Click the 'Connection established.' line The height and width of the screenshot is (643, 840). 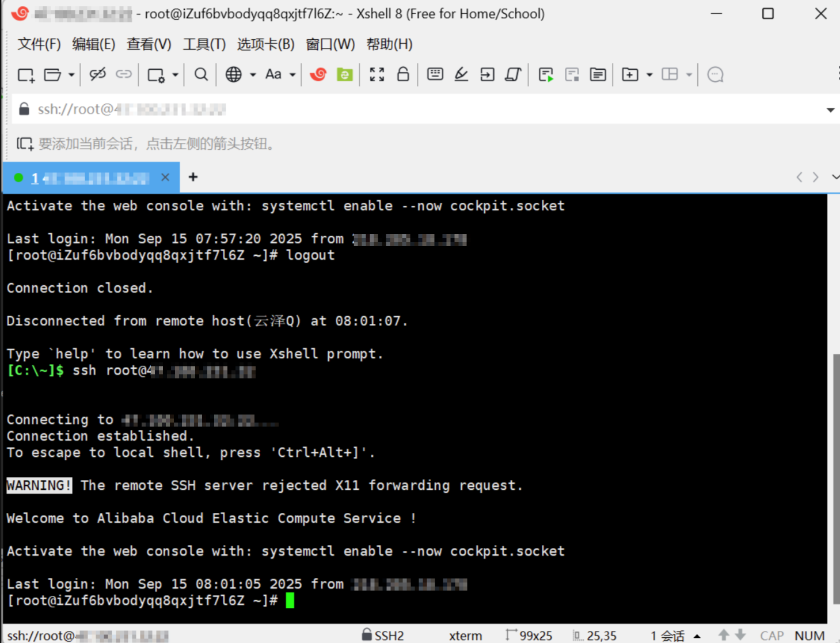point(101,436)
